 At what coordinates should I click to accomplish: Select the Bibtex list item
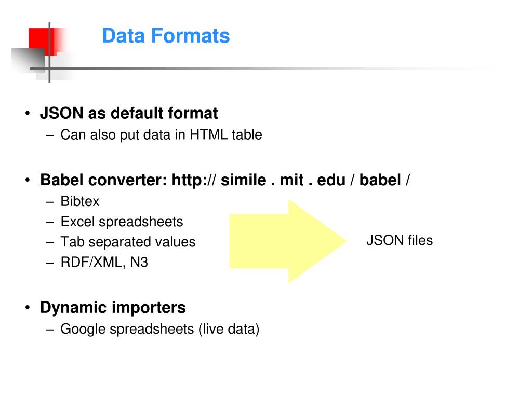tap(79, 201)
